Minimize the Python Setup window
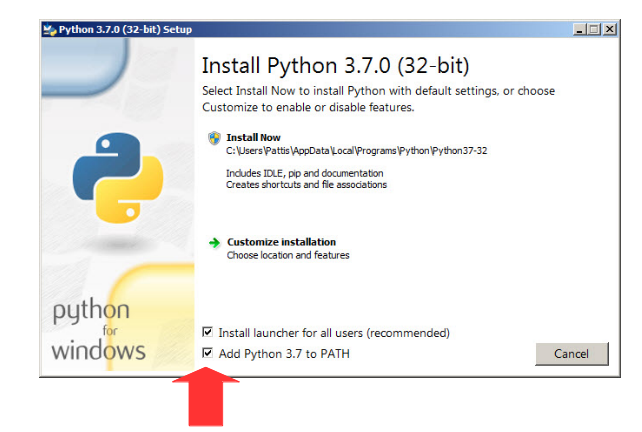The image size is (642, 432). pos(579,29)
